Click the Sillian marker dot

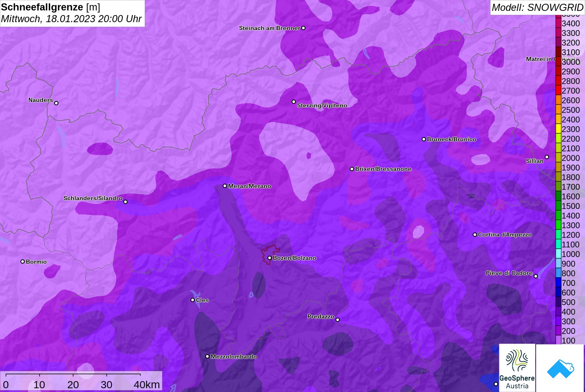coord(547,157)
